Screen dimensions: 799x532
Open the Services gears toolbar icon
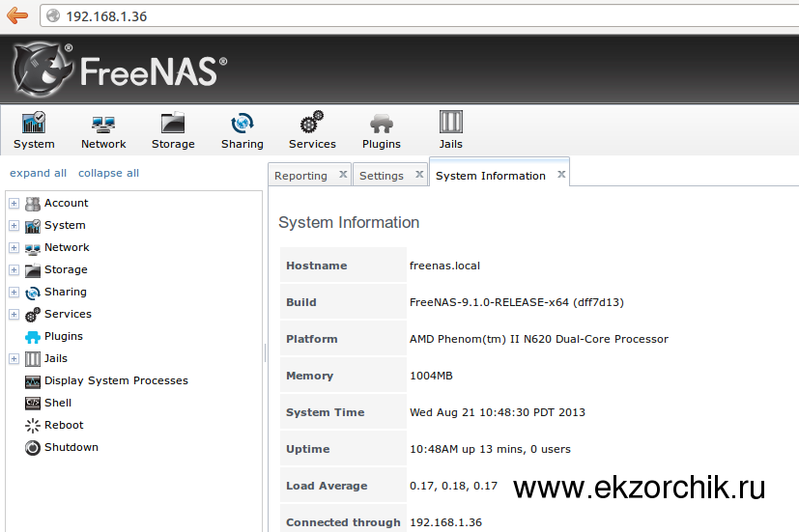(x=312, y=123)
